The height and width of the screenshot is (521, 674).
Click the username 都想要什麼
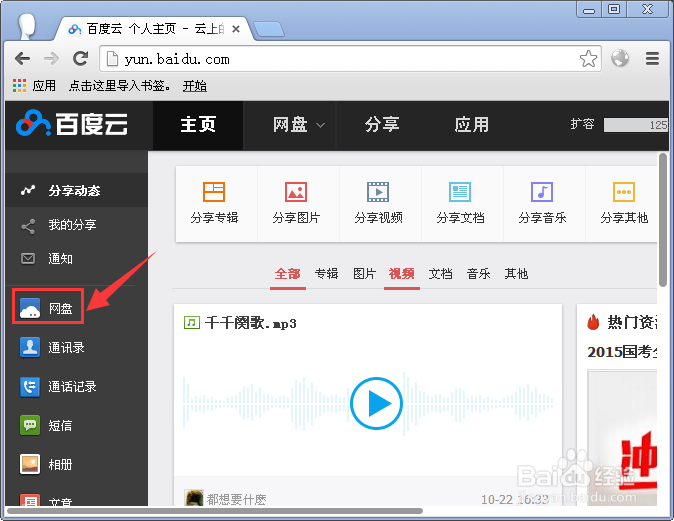coord(236,499)
